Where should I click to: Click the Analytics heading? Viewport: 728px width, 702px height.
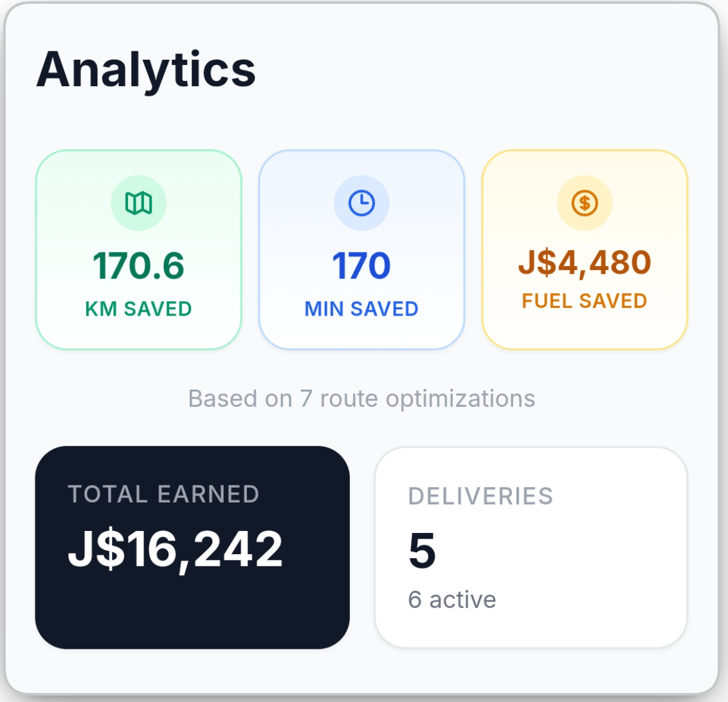point(146,69)
